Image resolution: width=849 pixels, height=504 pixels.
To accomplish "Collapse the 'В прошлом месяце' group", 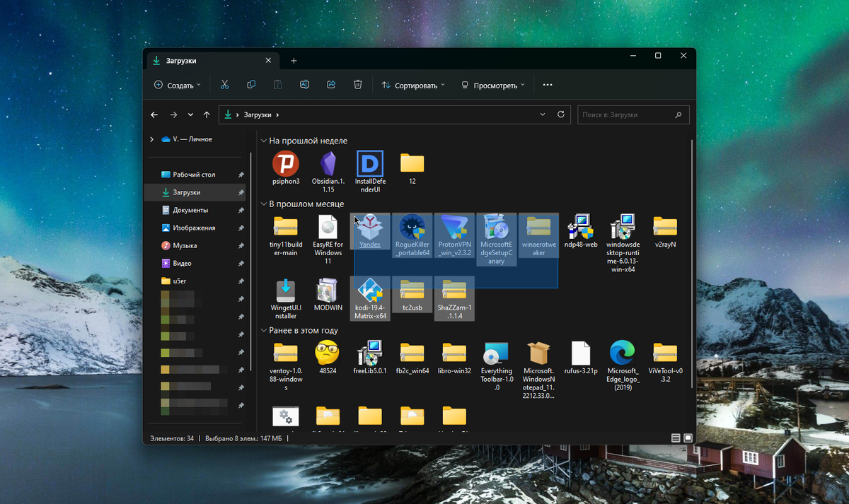I will 264,204.
